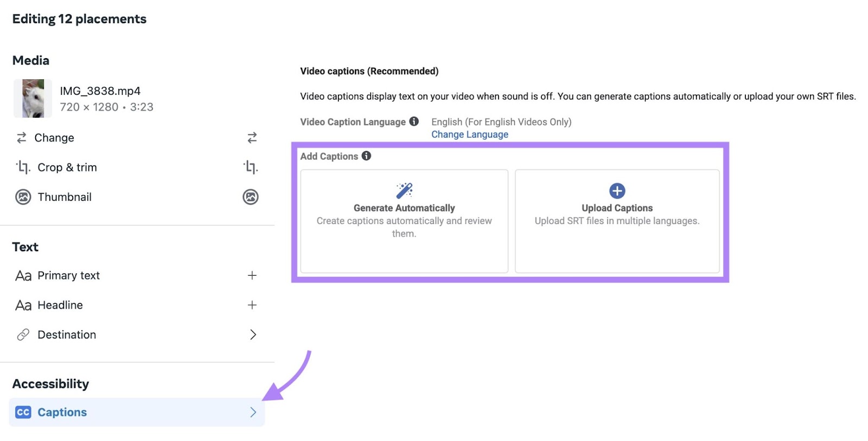The width and height of the screenshot is (868, 441).
Task: Add a Headline with the plus button
Action: coord(252,305)
